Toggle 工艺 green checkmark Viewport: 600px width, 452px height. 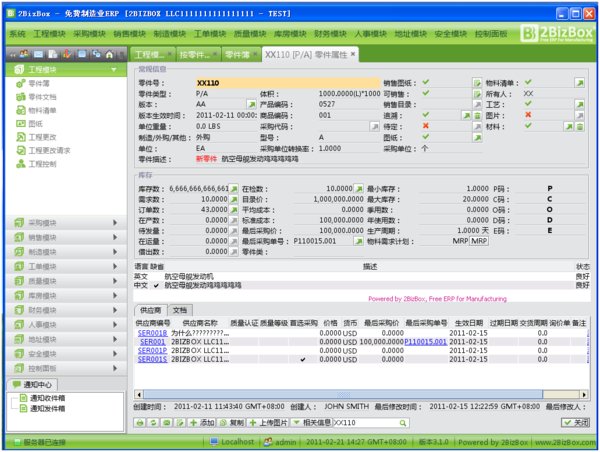[x=528, y=104]
